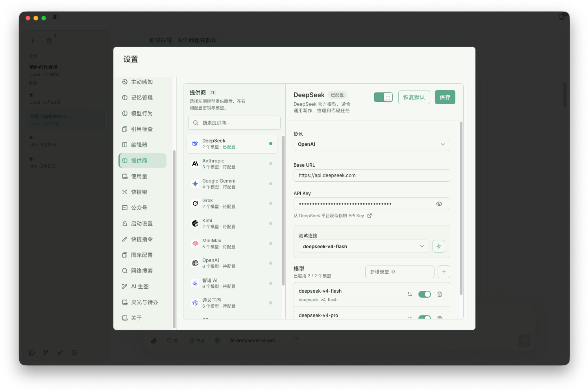This screenshot has width=588, height=391.
Task: Open 记忆管理 settings section
Action: (142, 98)
